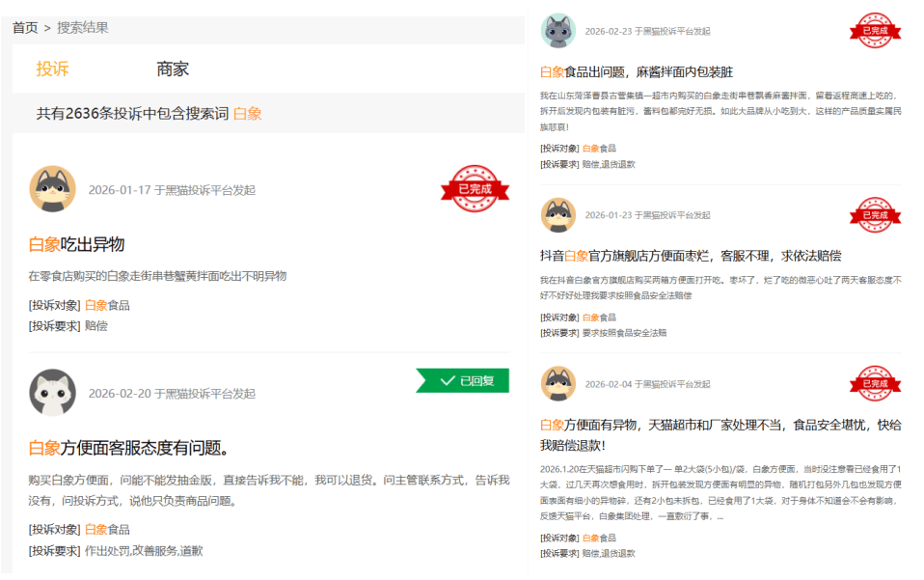Click the black cat avatar on the 2026-01-17 complaint
The width and height of the screenshot is (924, 580).
[x=54, y=187]
